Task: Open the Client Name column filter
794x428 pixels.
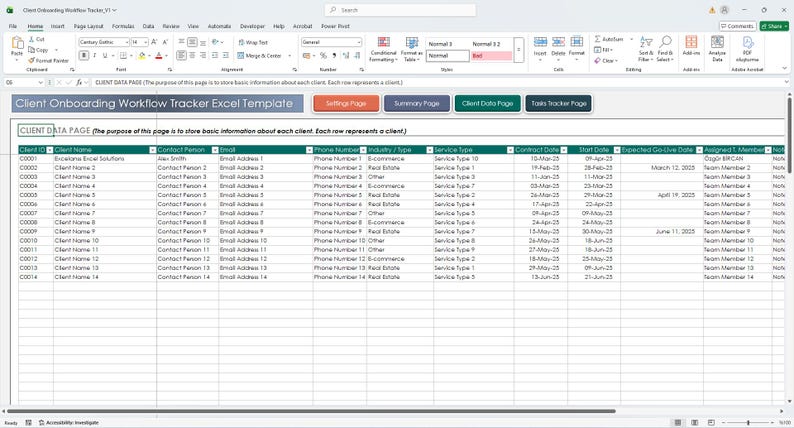Action: tap(152, 150)
